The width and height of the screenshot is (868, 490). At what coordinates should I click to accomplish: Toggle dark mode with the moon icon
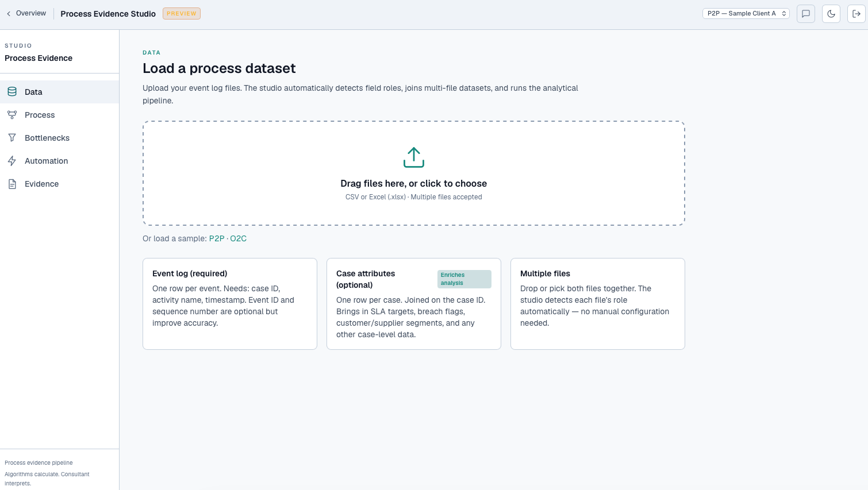(x=831, y=14)
